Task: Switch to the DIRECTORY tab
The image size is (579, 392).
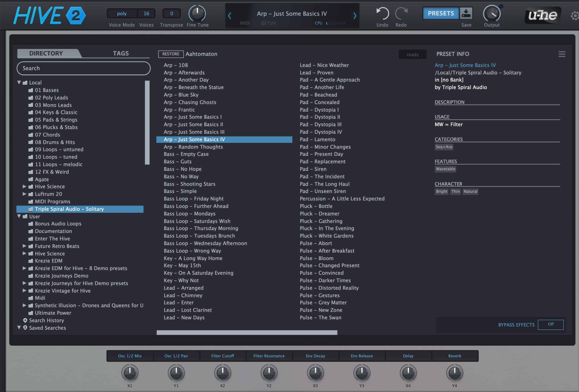Action: point(46,53)
